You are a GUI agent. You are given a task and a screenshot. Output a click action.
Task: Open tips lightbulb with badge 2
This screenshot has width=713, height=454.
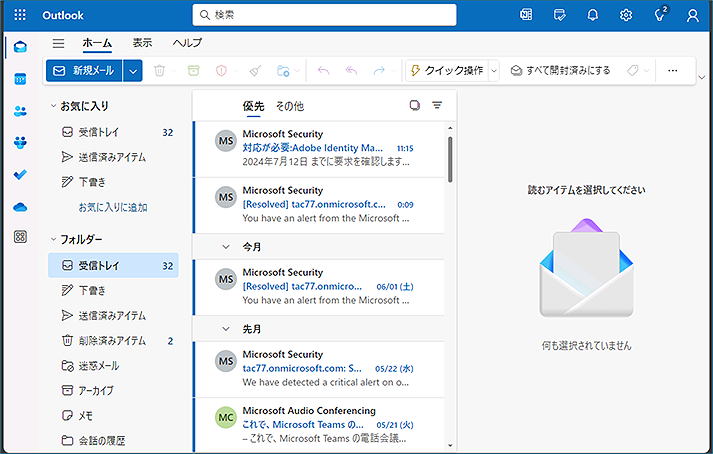tap(660, 15)
